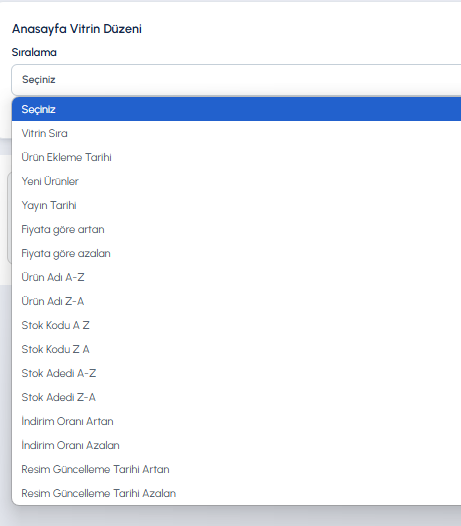Choose Resim Güncelleme Tarihi Artan
Viewport: 461px width, 526px height.
point(237,469)
